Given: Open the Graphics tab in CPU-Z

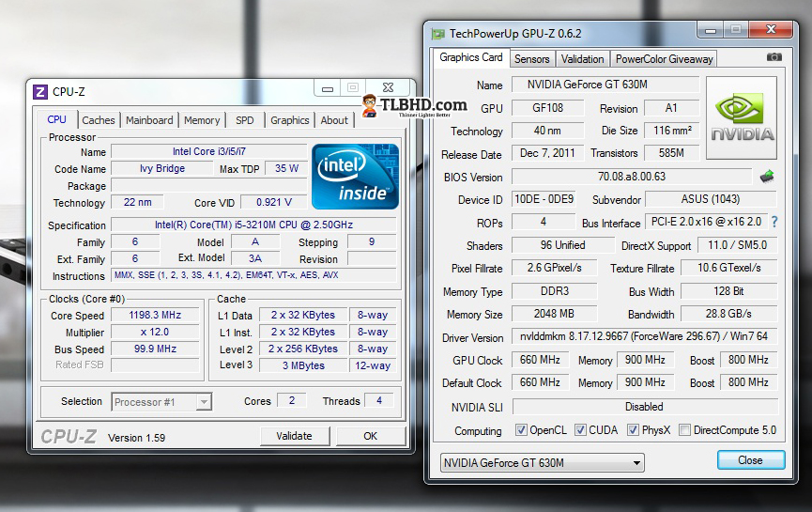Looking at the screenshot, I should pyautogui.click(x=289, y=120).
